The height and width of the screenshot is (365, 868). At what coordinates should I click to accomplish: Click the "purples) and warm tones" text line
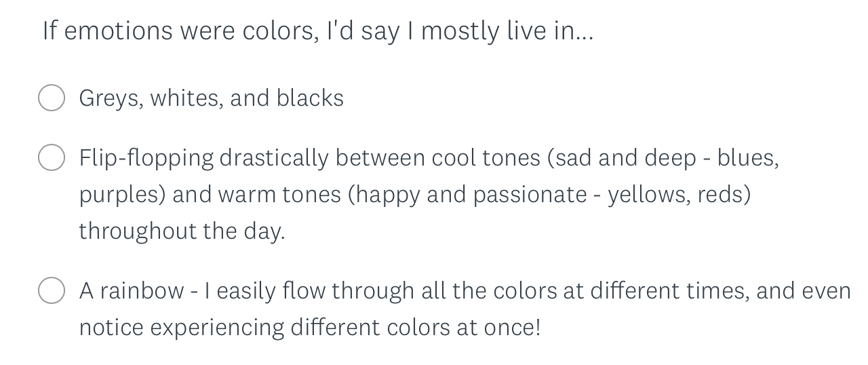[415, 195]
